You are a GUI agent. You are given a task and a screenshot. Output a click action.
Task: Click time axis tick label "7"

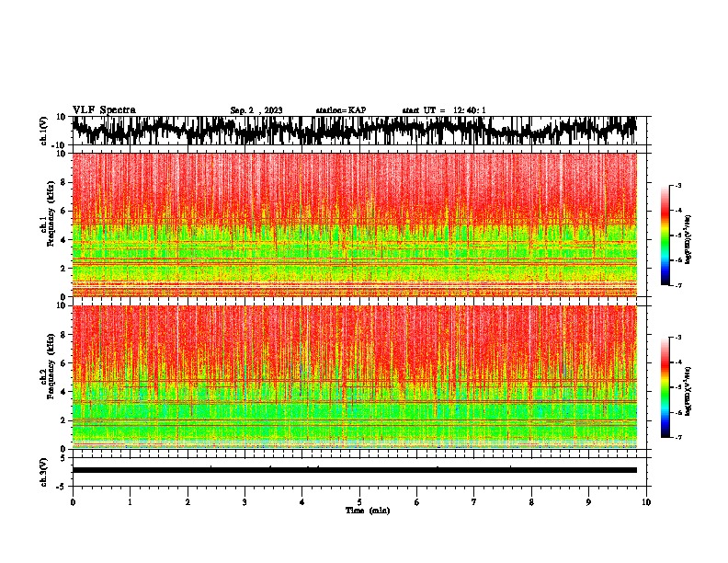[x=474, y=502]
